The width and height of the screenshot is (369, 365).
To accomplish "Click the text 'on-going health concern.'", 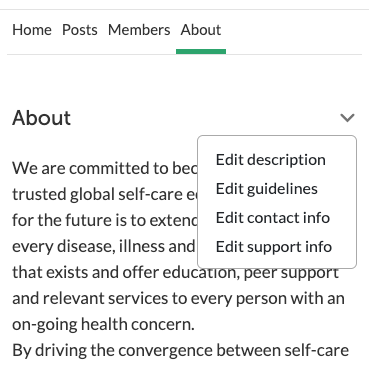I will click(x=103, y=324).
